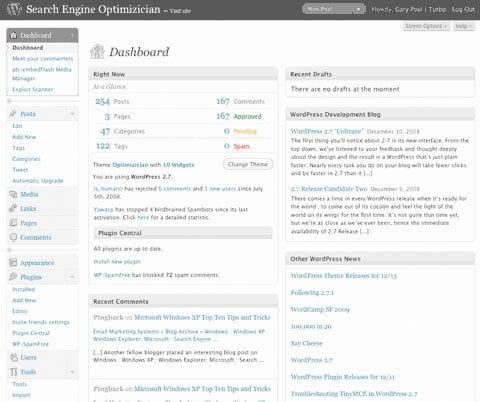Open WordPress 2.7 Coltrane blog post link
The width and height of the screenshot is (480, 402).
[x=327, y=131]
